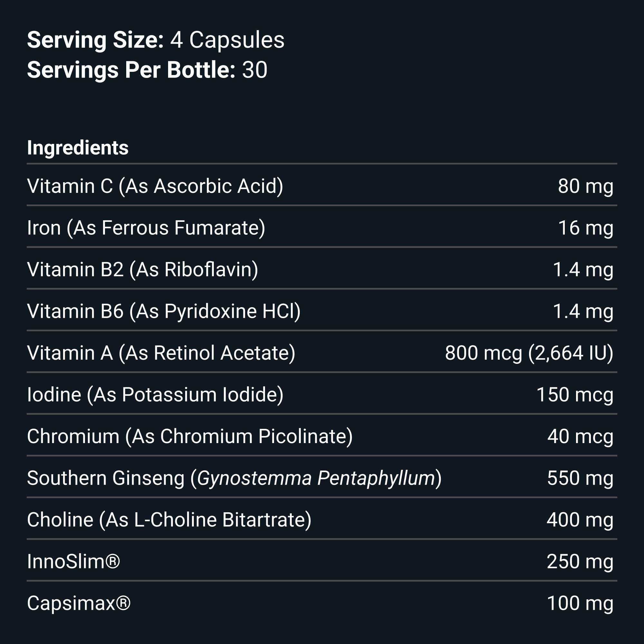Click the 40 mcg amount value
Viewport: 644px width, 644px height.
580,436
